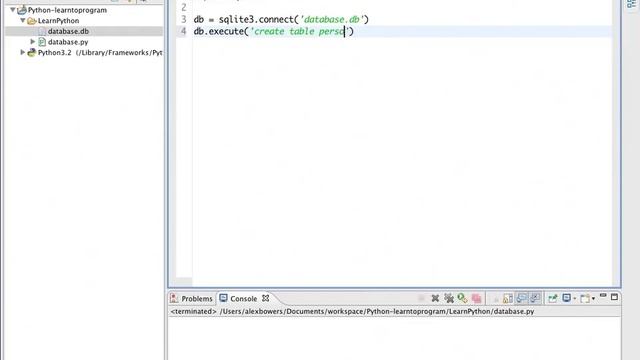Open the Display Selected Console dropdown arrow
Viewport: 640px width, 360px height.
pyautogui.click(x=575, y=299)
